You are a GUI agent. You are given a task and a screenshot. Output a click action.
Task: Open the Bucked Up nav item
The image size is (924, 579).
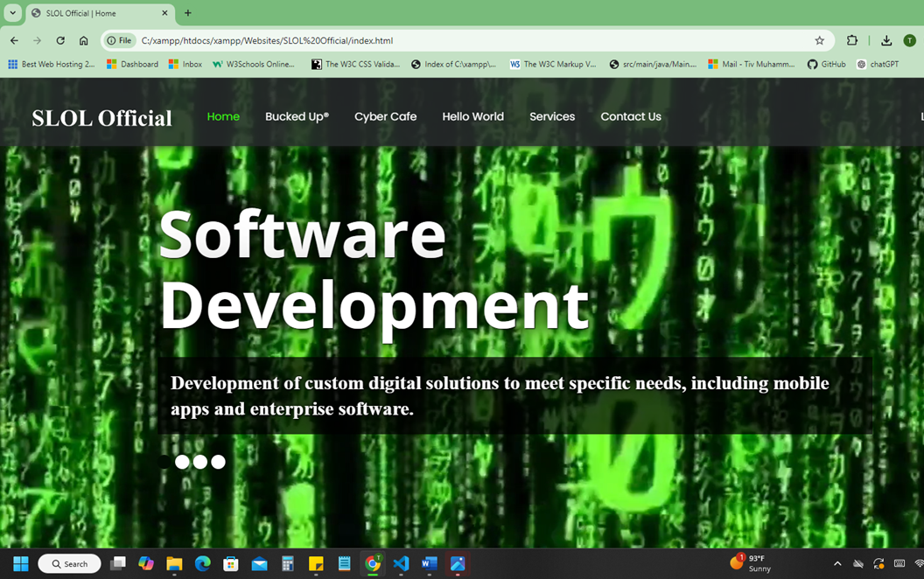pos(297,116)
